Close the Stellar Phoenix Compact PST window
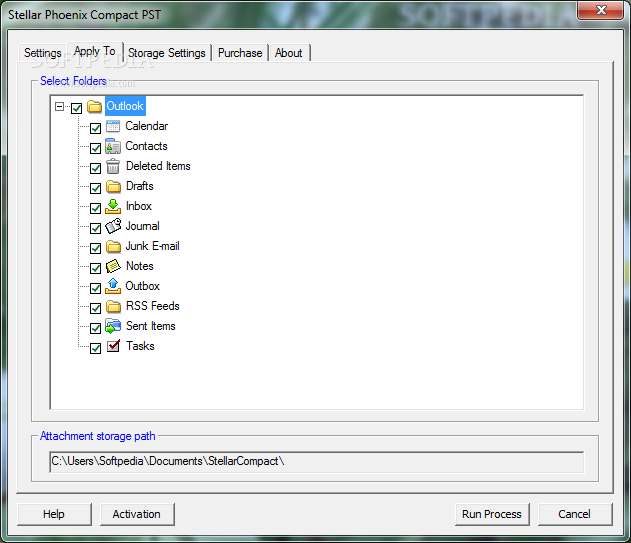Image resolution: width=631 pixels, height=543 pixels. click(601, 10)
